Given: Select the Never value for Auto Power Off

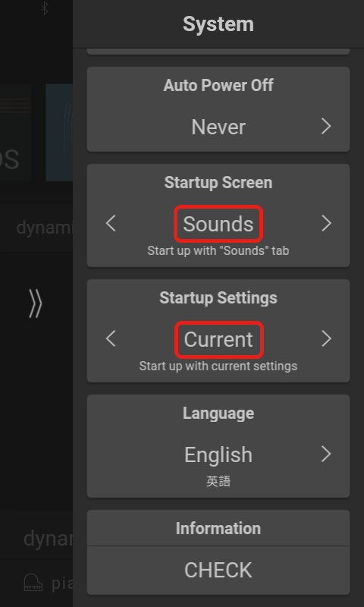Looking at the screenshot, I should (x=218, y=127).
